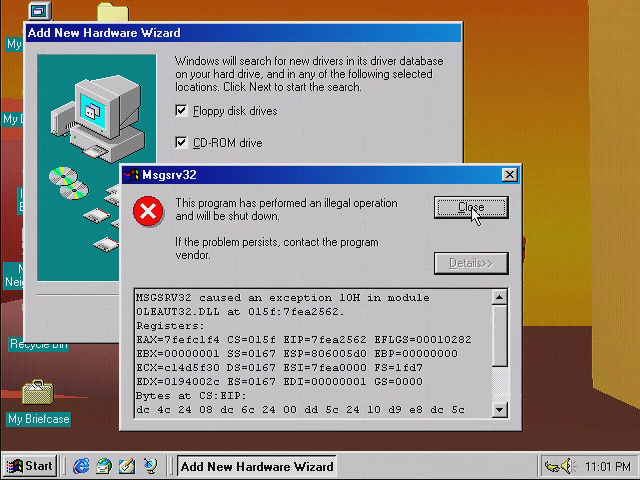Click the EAX=7fefc1f4 register line
This screenshot has width=640, height=480.
click(x=304, y=340)
